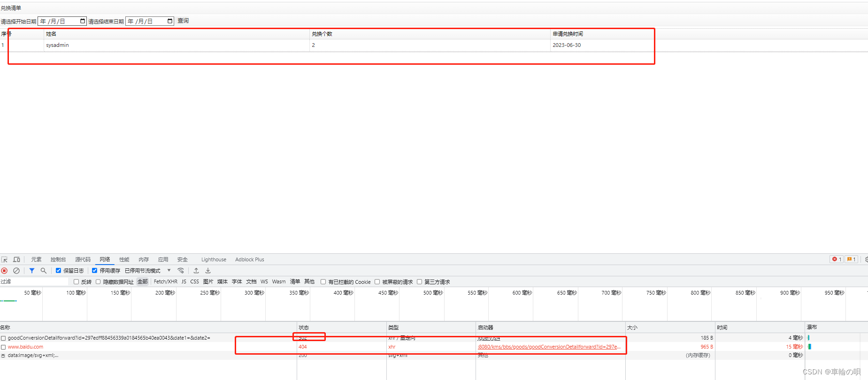Click the end date input field
The image size is (868, 380).
coord(150,21)
